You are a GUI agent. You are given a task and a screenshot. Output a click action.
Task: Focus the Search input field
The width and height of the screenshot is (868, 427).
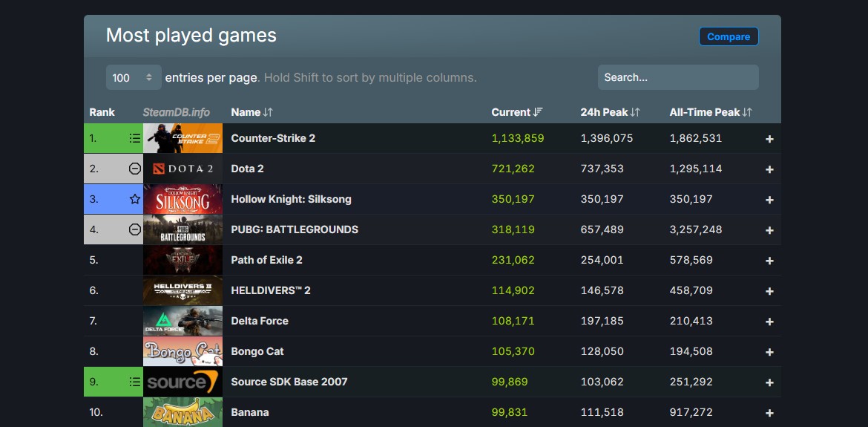tap(678, 77)
